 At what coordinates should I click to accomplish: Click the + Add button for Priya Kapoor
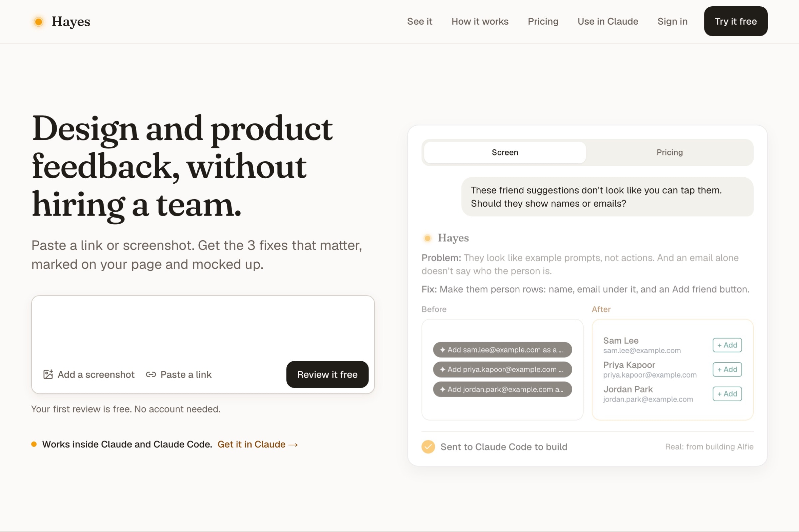[727, 370]
